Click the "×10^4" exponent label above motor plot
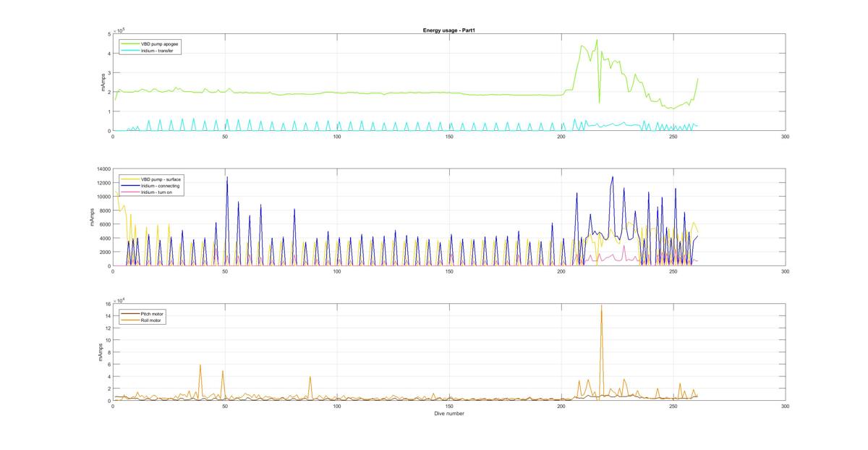Screen dimensions: 868x450 click(119, 300)
